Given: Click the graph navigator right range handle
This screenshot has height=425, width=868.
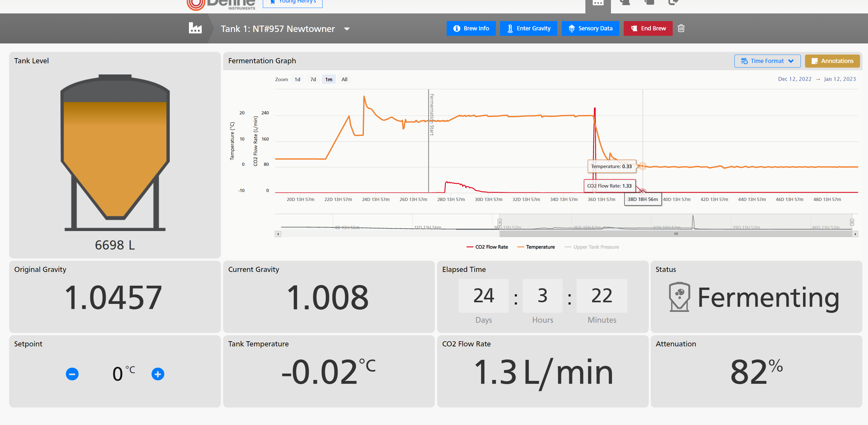Looking at the screenshot, I should coord(851,222).
